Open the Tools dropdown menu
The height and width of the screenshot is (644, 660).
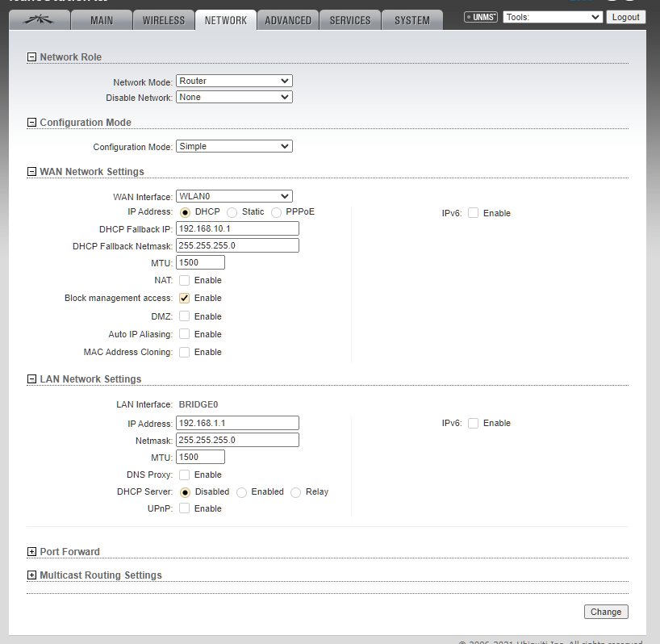(x=553, y=17)
